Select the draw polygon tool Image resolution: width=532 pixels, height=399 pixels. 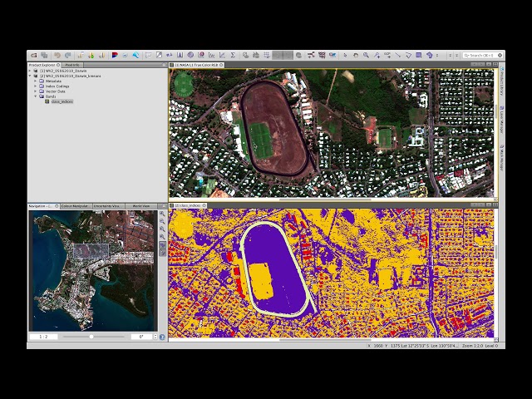click(x=429, y=55)
